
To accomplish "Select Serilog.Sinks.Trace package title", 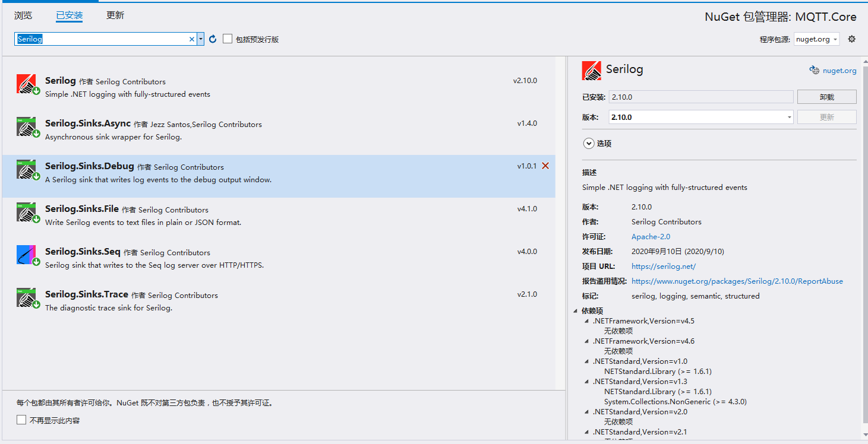I will (x=87, y=294).
